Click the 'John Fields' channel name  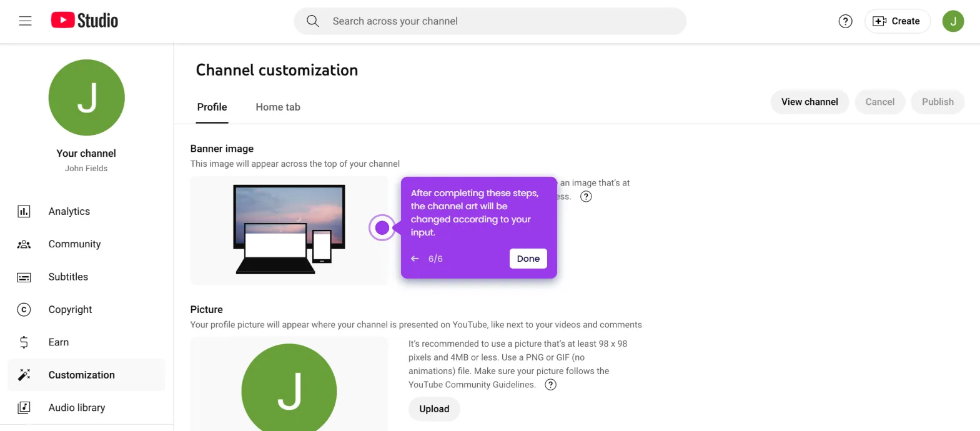(86, 169)
